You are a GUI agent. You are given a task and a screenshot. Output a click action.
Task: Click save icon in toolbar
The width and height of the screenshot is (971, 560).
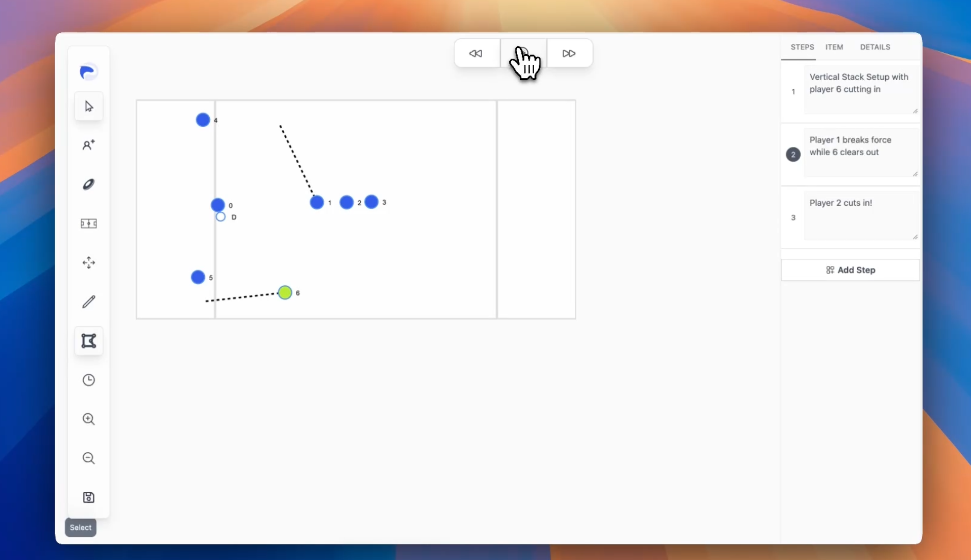[x=88, y=497]
